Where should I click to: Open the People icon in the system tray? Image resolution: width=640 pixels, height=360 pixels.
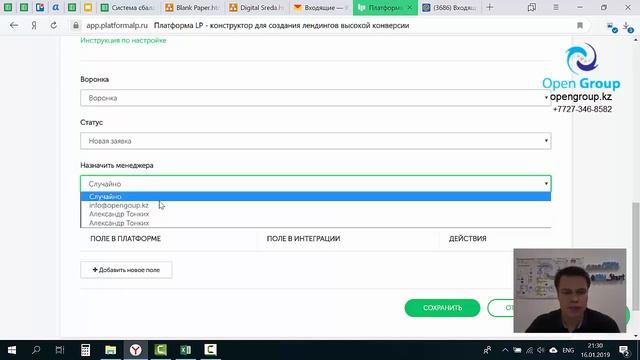(487, 350)
